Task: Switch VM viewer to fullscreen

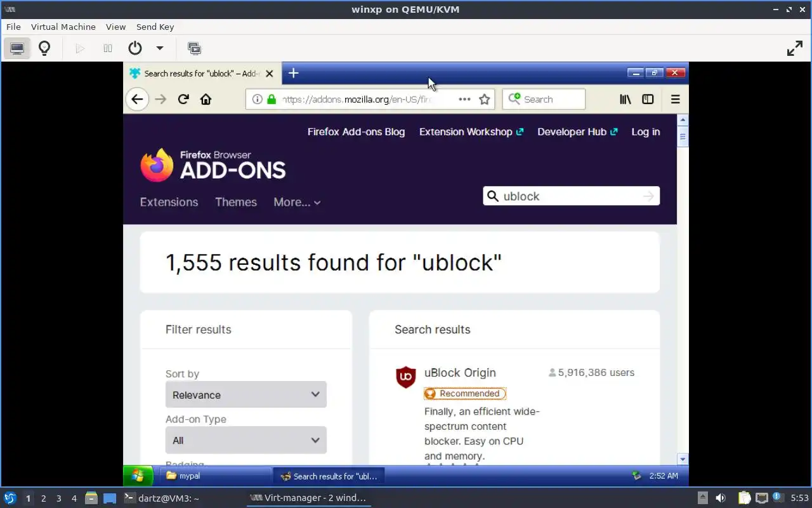Action: pos(795,48)
